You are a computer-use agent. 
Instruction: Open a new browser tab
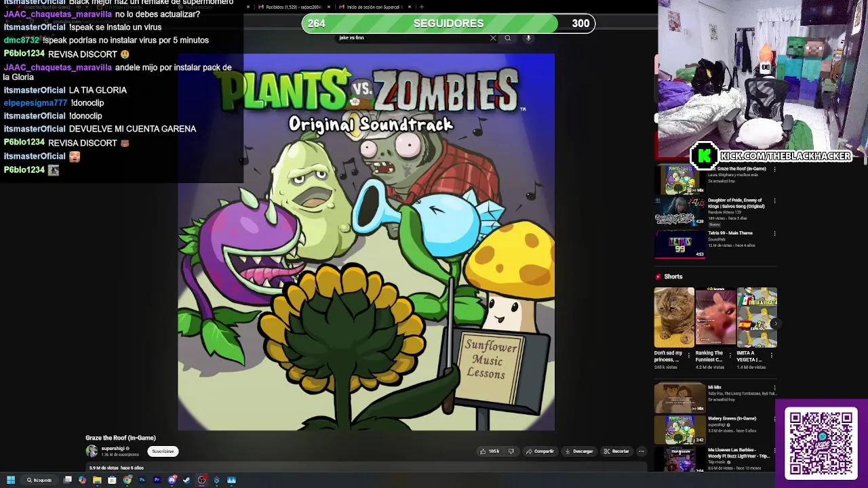(x=422, y=7)
